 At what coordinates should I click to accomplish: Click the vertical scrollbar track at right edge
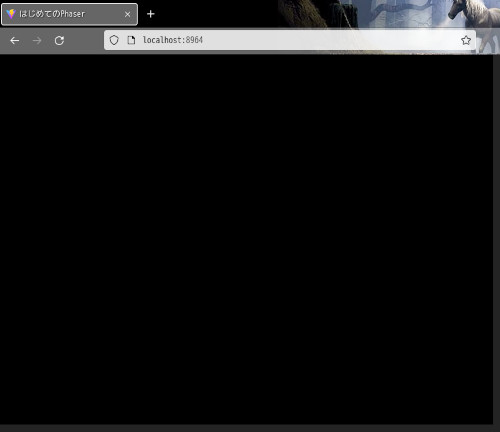click(496, 239)
